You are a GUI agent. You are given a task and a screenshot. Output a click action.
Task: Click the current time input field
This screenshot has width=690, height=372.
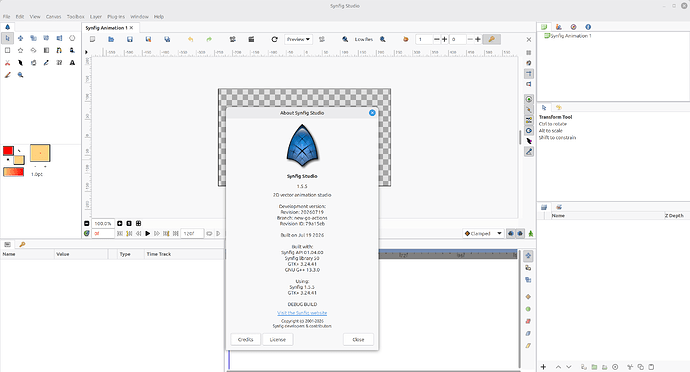(x=103, y=233)
